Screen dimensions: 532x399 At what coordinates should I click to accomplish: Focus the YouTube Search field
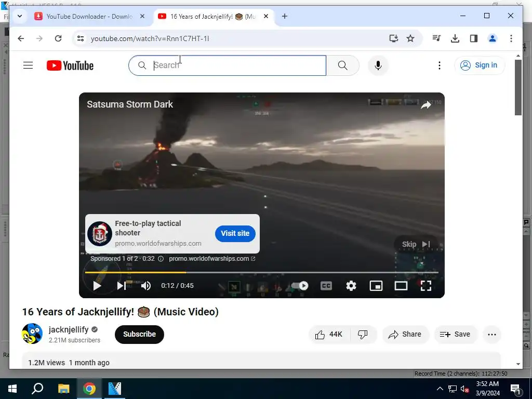pyautogui.click(x=228, y=65)
